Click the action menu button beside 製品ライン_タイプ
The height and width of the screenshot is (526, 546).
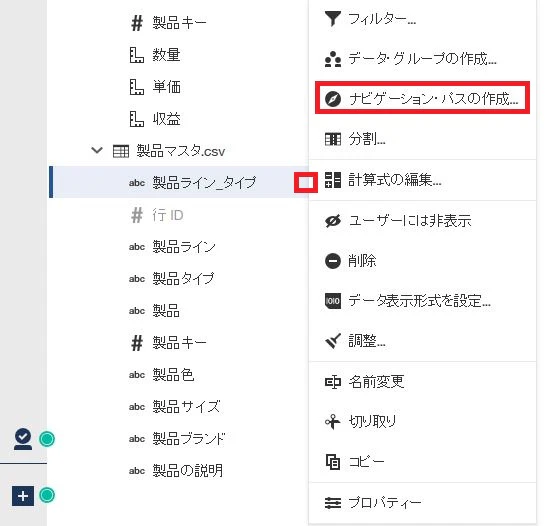306,182
